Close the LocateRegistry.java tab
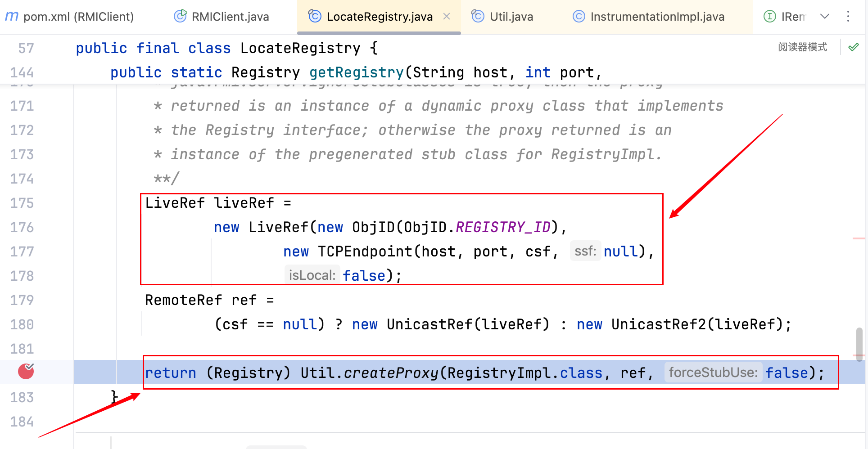 tap(447, 17)
